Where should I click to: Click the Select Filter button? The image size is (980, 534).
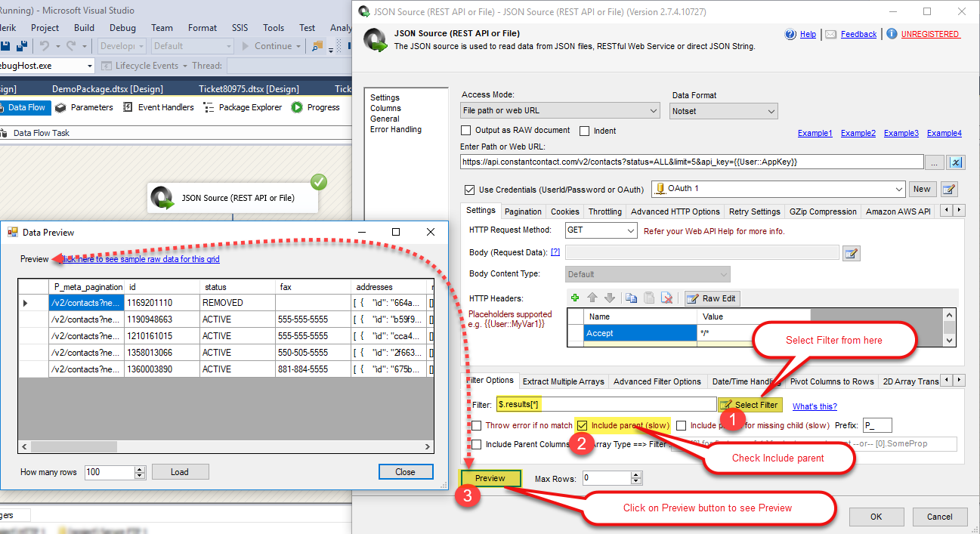coord(750,405)
